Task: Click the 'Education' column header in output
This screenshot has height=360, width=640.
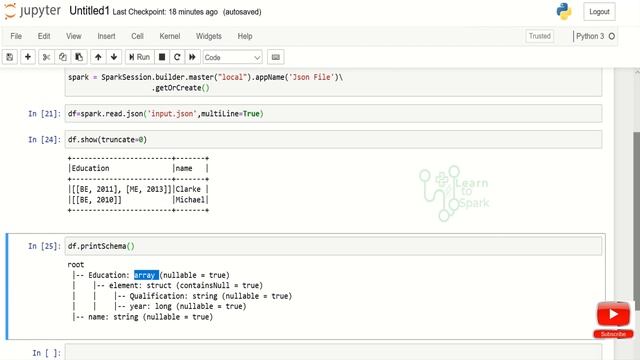Action: coord(91,168)
